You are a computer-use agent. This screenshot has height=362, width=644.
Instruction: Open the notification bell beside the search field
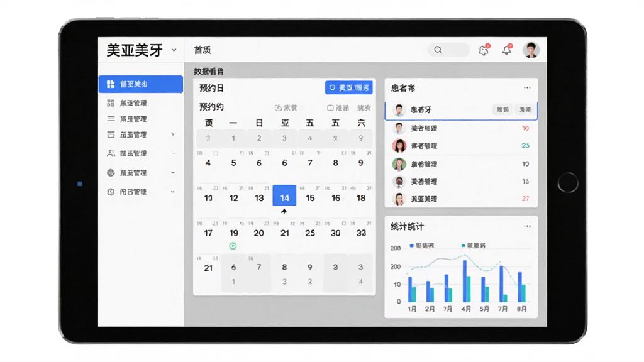[x=484, y=50]
